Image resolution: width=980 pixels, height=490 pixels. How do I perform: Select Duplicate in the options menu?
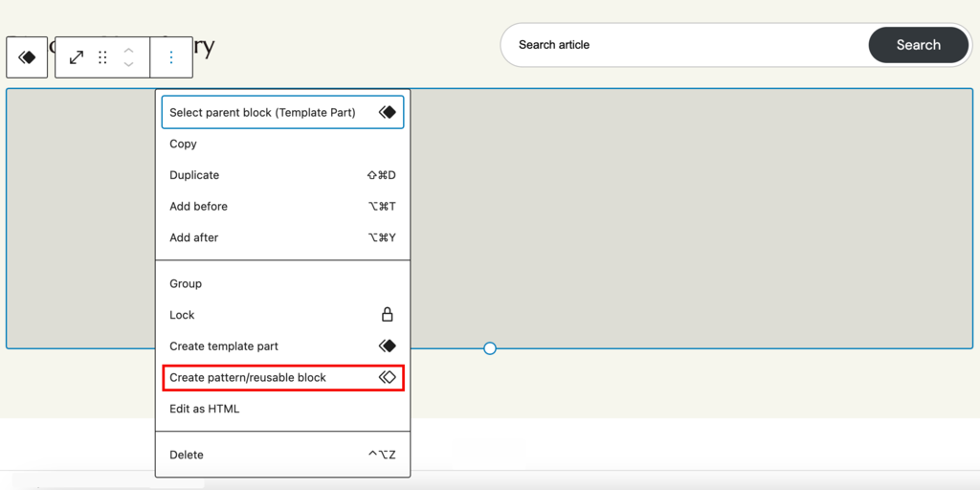pyautogui.click(x=194, y=175)
